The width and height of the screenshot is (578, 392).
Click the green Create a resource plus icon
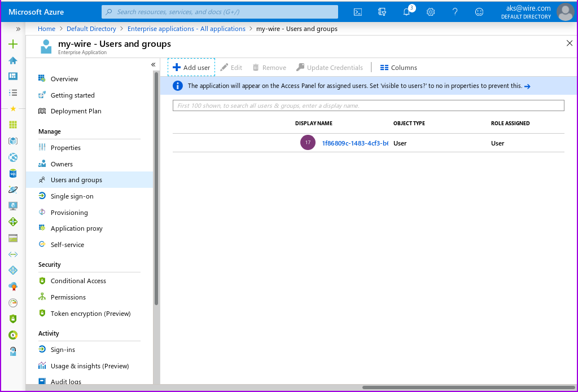(13, 44)
